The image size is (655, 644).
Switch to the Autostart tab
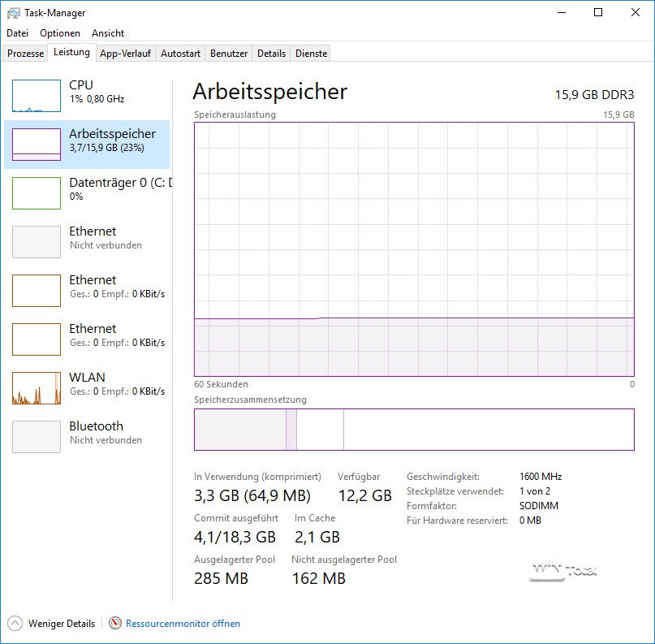180,54
